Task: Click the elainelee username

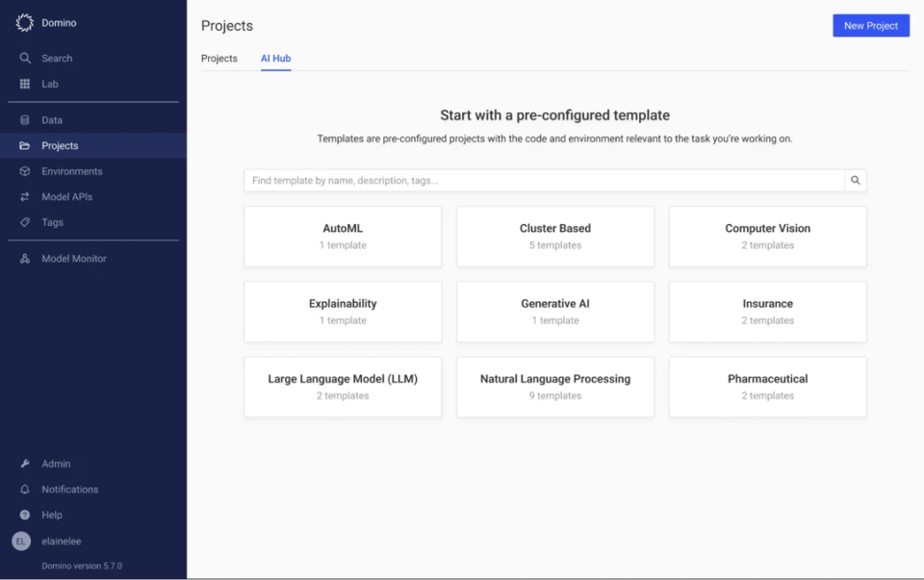Action: coord(62,542)
